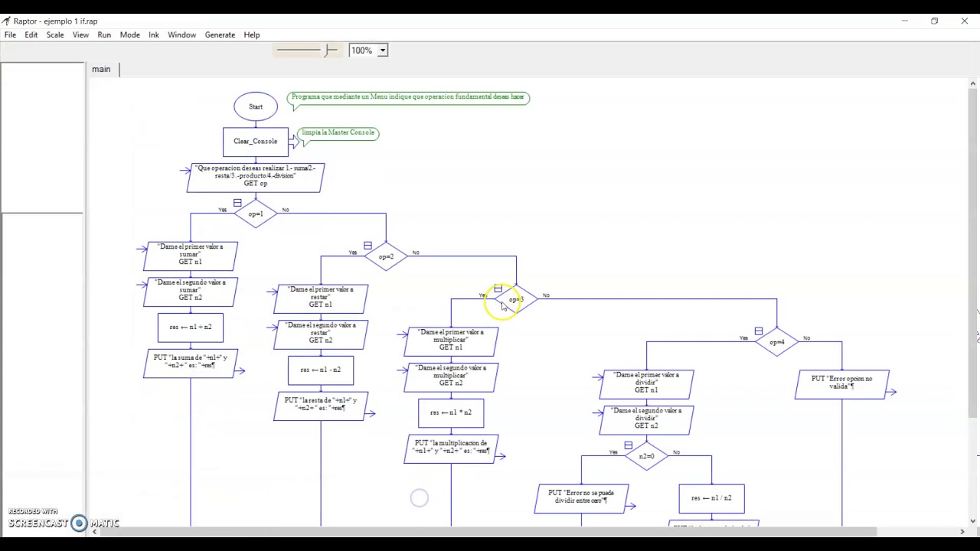
Task: Open the Generate menu
Action: (220, 34)
